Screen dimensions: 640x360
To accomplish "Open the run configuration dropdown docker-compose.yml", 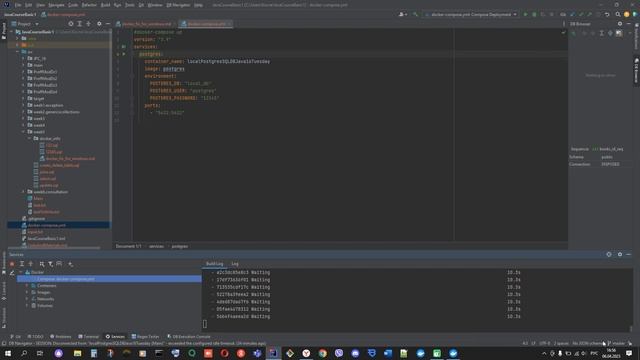I will [x=471, y=14].
